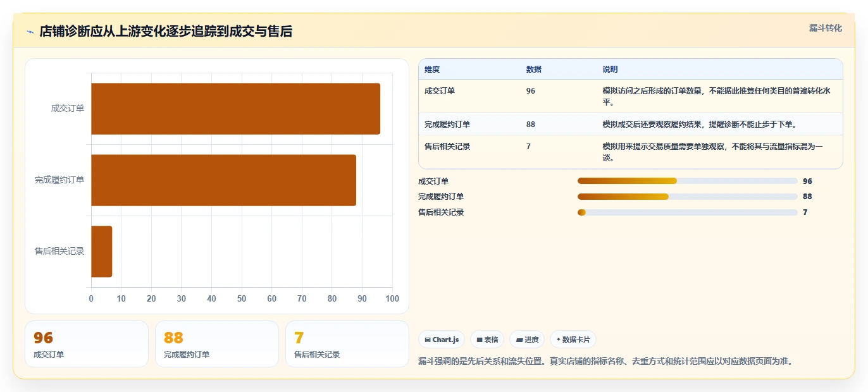The width and height of the screenshot is (868, 392).
Task: Click the Chart.js tag chip
Action: tap(442, 340)
